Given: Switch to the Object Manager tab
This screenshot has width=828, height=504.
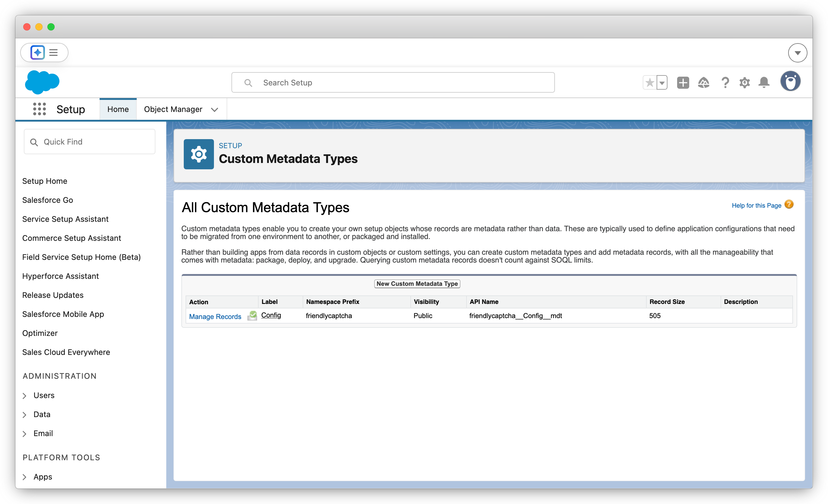Looking at the screenshot, I should point(173,109).
